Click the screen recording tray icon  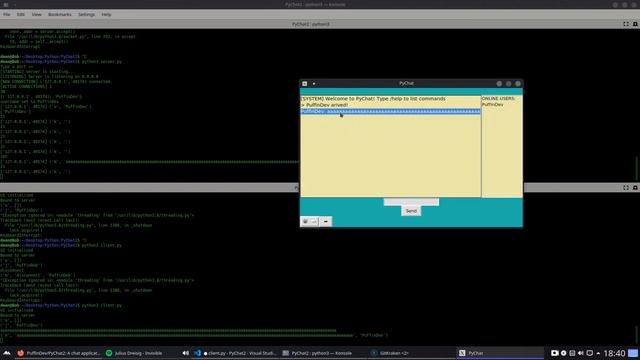tap(554, 353)
